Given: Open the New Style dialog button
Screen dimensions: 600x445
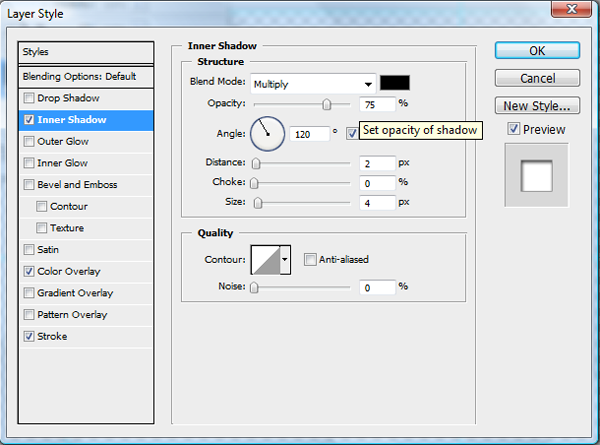Looking at the screenshot, I should coord(537,106).
